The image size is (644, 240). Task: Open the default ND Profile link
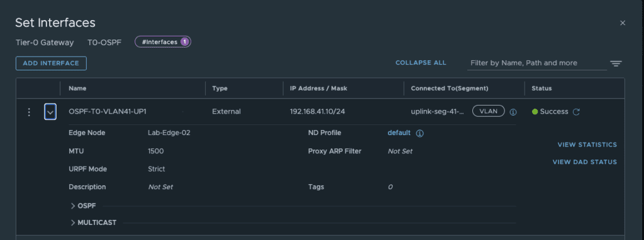[399, 133]
